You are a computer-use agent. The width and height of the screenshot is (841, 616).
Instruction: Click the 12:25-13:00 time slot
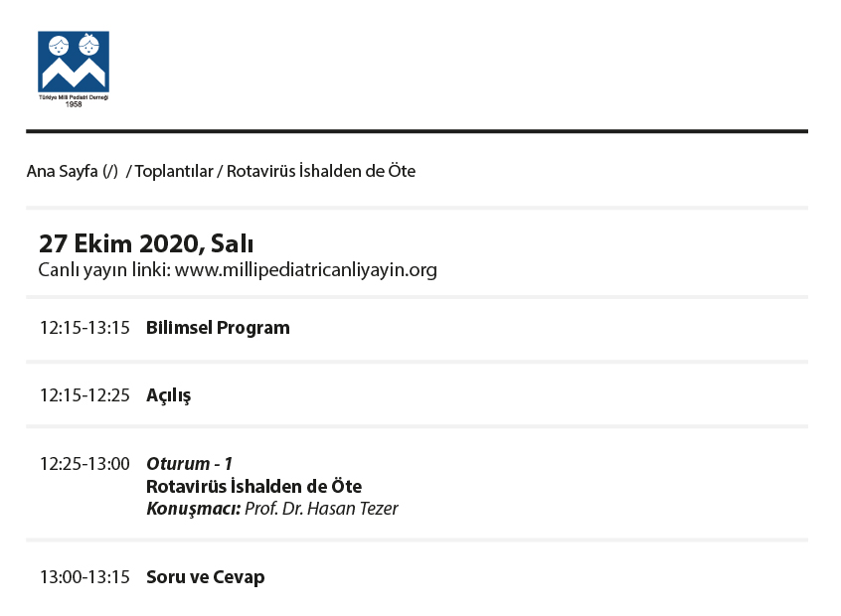coord(84,464)
